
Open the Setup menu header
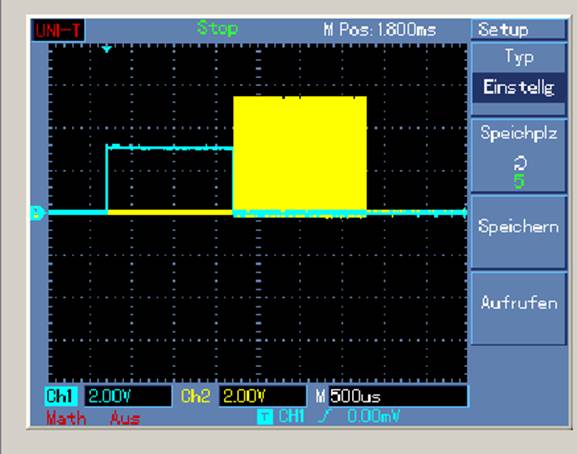(x=518, y=29)
